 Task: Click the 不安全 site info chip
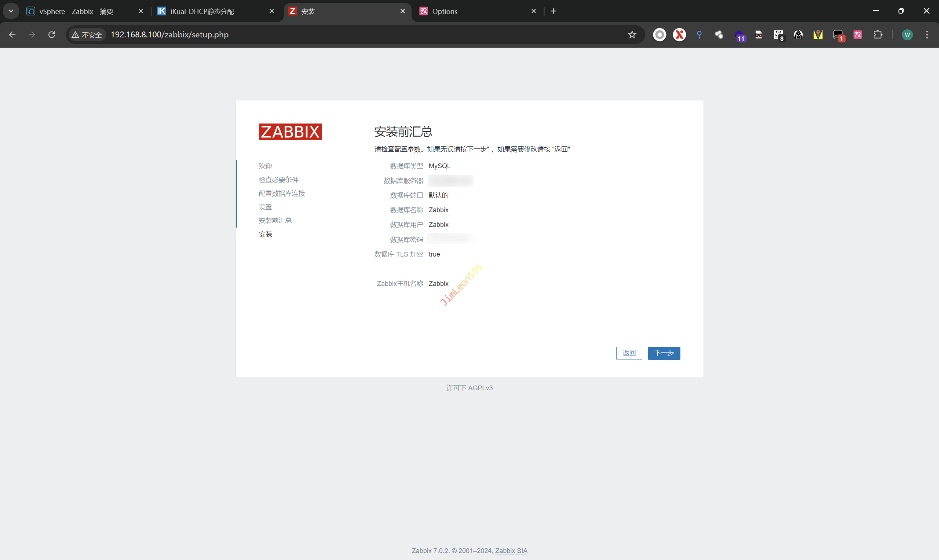tap(87, 35)
